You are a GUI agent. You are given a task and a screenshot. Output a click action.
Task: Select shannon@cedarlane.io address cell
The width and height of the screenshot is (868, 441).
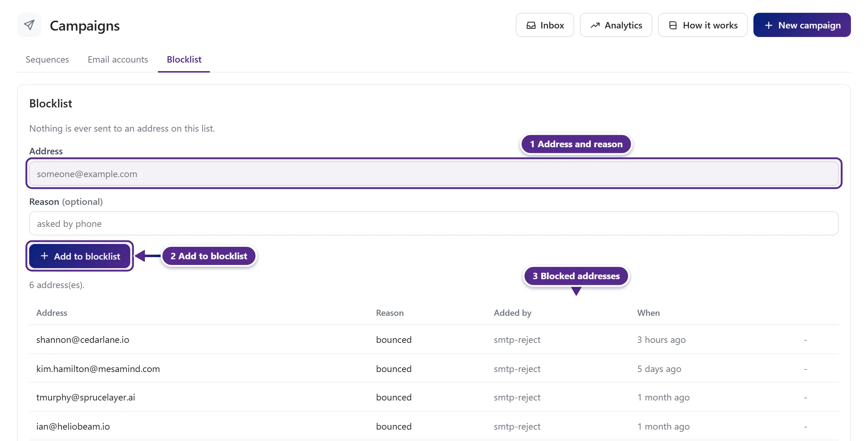point(83,340)
